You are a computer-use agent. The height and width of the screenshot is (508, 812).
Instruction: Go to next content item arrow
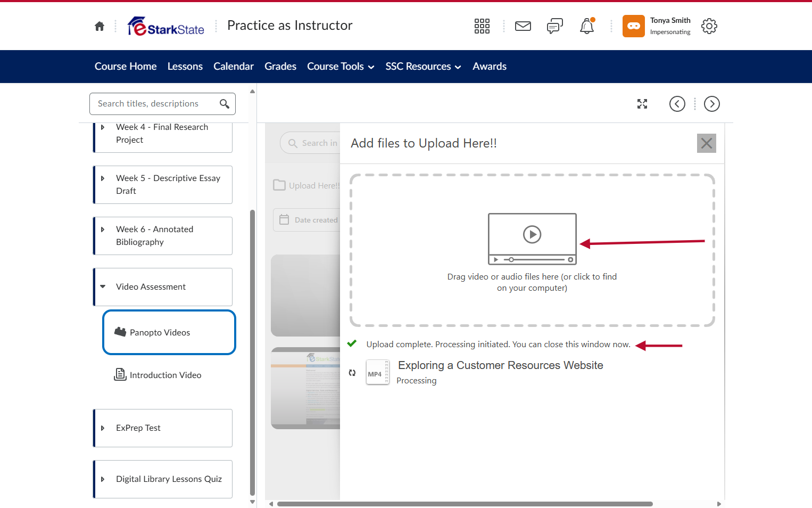[712, 104]
